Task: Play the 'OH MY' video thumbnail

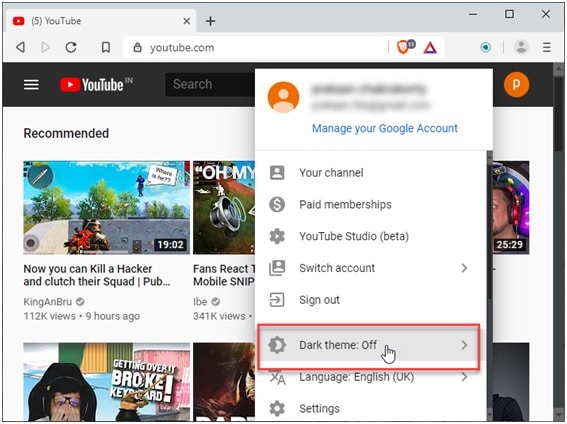Action: (x=224, y=207)
